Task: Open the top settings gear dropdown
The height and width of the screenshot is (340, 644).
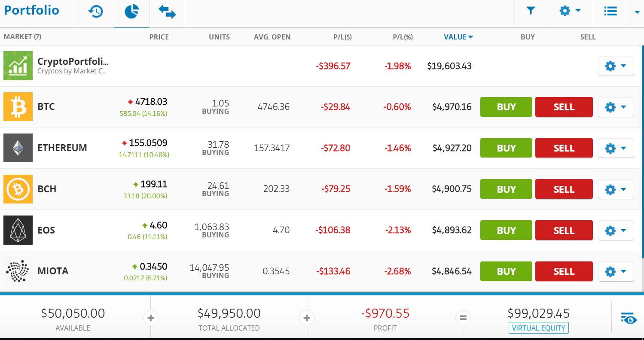Action: (x=570, y=11)
